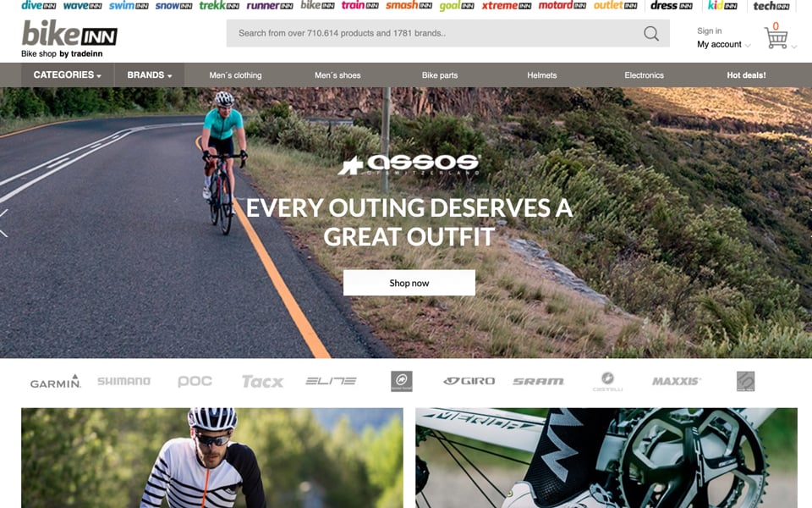The image size is (812, 508).
Task: Open the Giro brand logo
Action: coord(469,382)
